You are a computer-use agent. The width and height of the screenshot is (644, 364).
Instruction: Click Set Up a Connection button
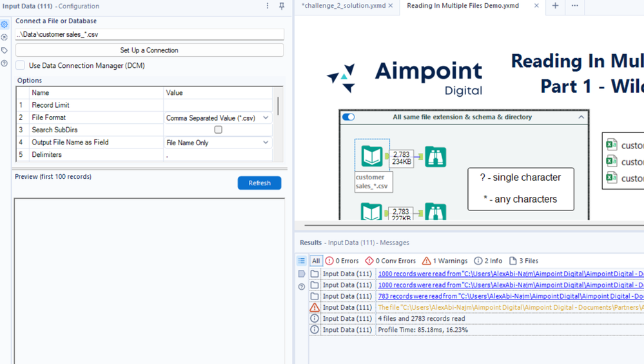tap(150, 50)
